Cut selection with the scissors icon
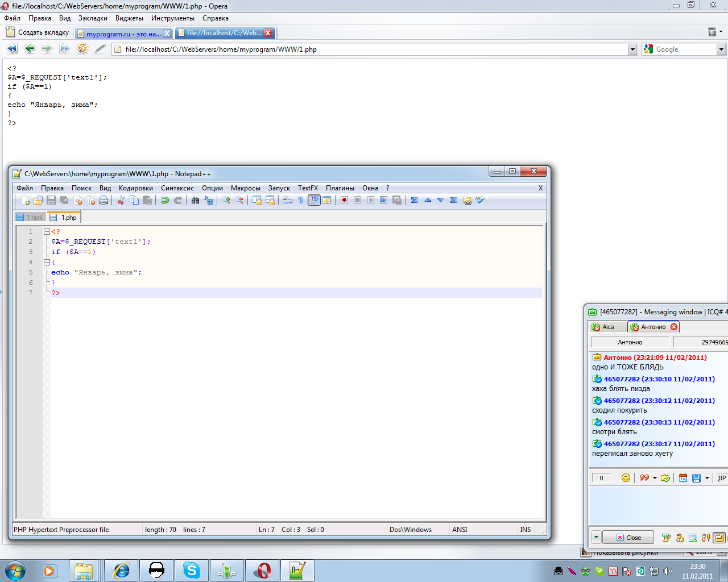728x582 pixels. (x=121, y=200)
